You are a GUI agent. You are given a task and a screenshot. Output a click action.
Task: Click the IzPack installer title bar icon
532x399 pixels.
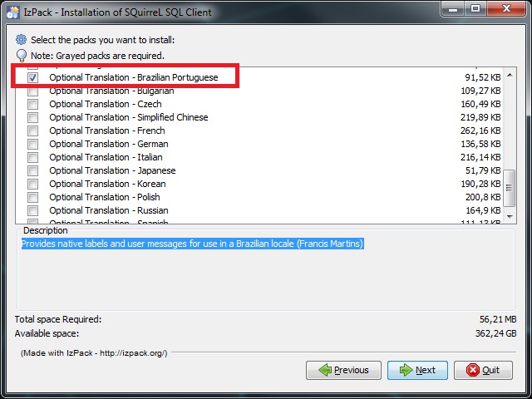(13, 12)
